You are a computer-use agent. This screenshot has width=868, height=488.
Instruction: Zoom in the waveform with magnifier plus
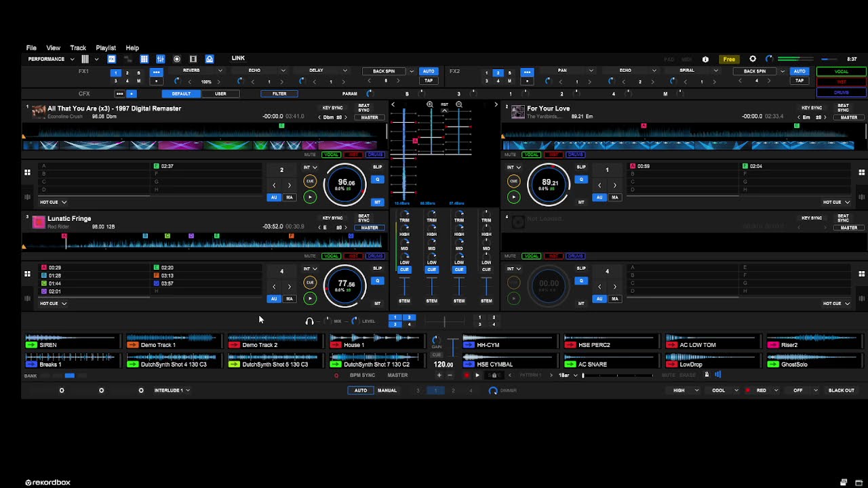(x=430, y=104)
